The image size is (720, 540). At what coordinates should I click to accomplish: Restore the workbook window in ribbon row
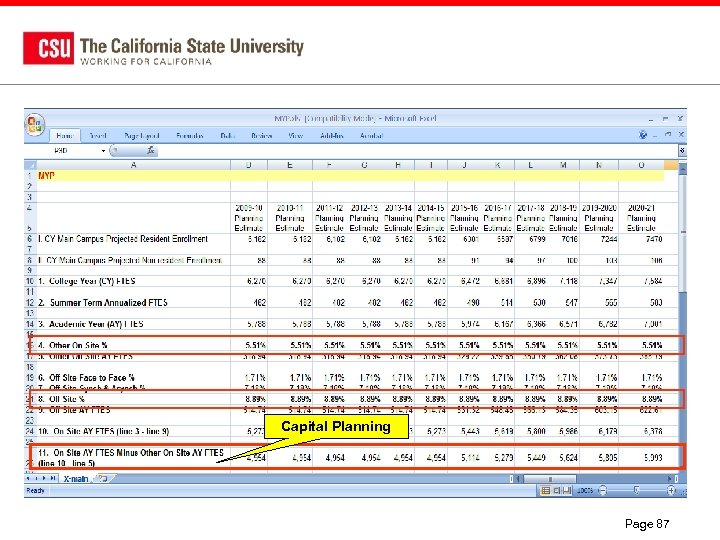[668, 135]
